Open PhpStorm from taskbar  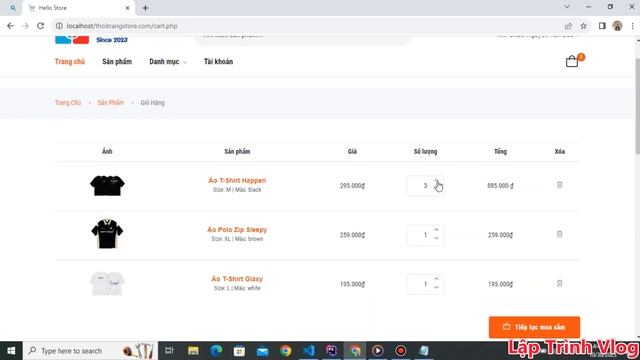pos(332,351)
